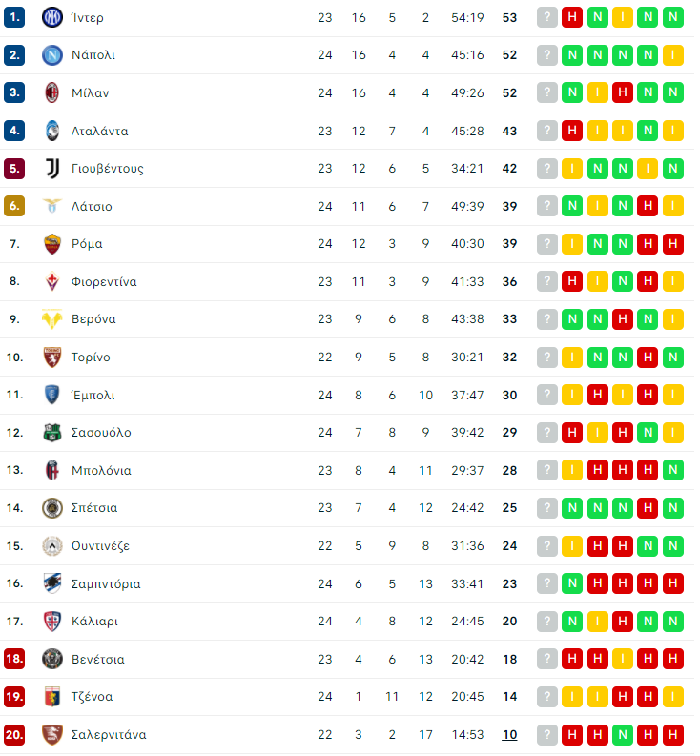Open the Αταλάντα team link
This screenshot has height=756, width=700.
(x=100, y=132)
